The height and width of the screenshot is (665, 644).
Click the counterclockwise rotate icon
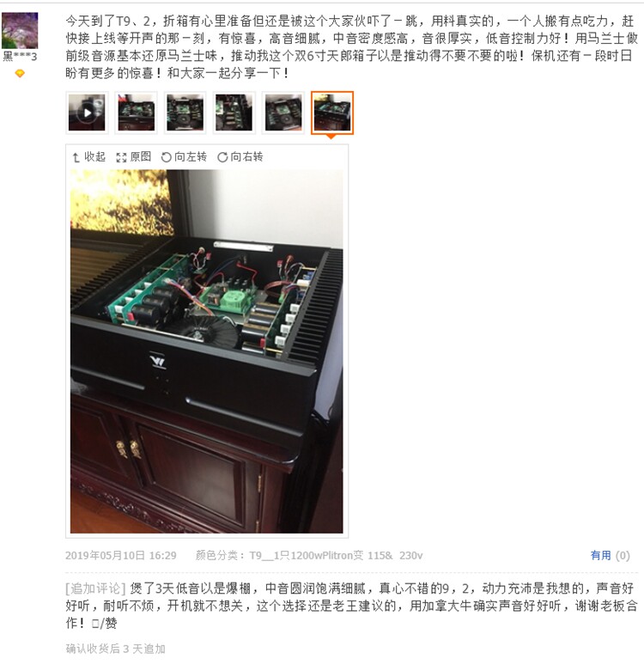(x=167, y=157)
